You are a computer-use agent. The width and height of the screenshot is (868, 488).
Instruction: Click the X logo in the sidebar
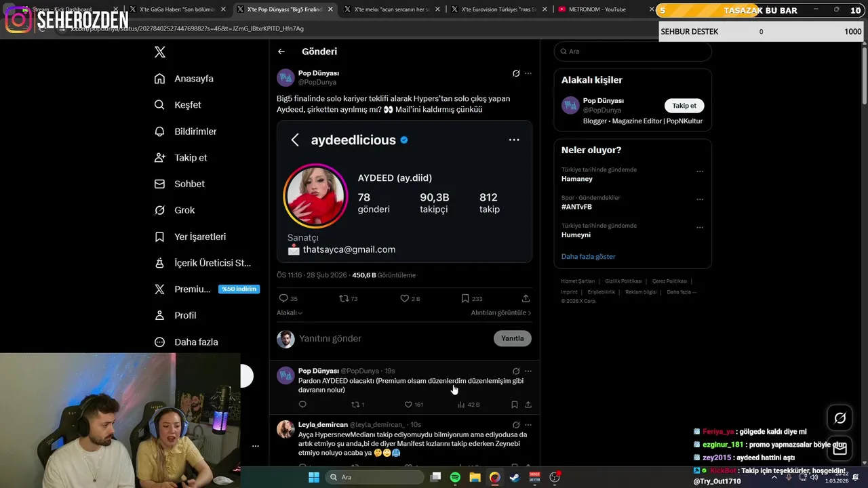click(x=159, y=52)
